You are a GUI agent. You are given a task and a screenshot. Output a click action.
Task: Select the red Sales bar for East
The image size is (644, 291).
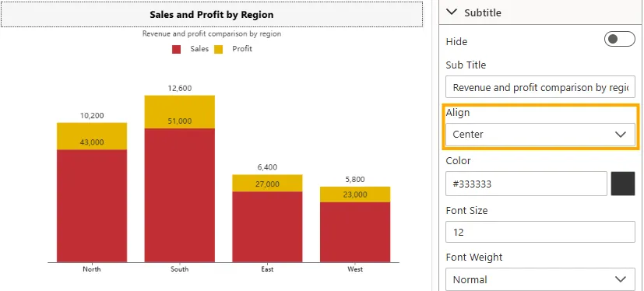267,226
